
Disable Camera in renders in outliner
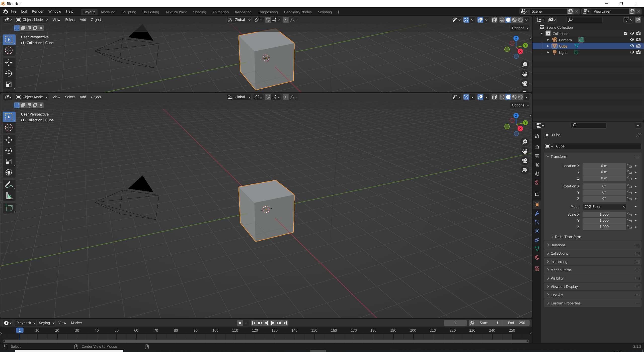[x=638, y=40]
